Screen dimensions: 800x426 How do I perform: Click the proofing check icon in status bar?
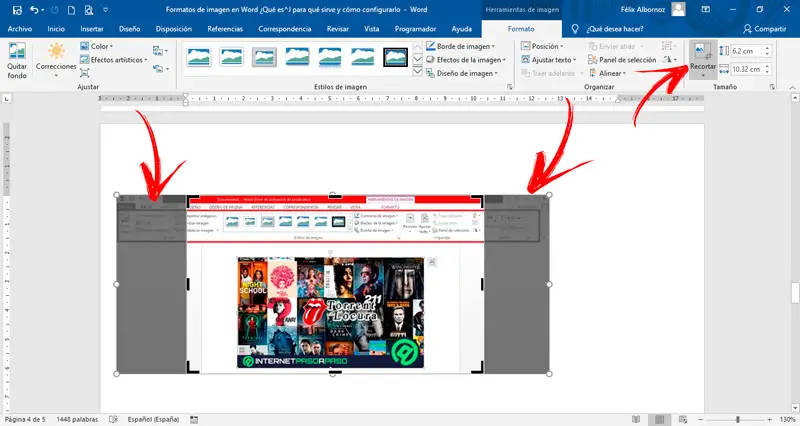[x=113, y=419]
